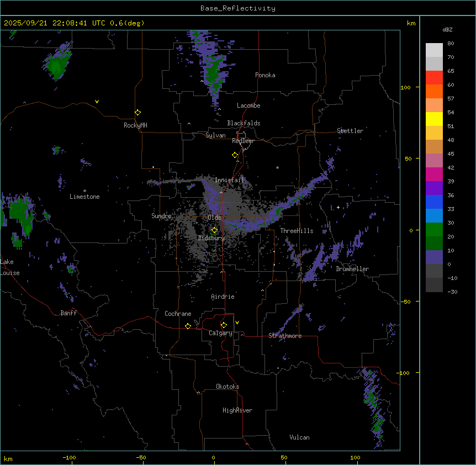Select the yellow diamond marker above Calgary

tap(224, 325)
